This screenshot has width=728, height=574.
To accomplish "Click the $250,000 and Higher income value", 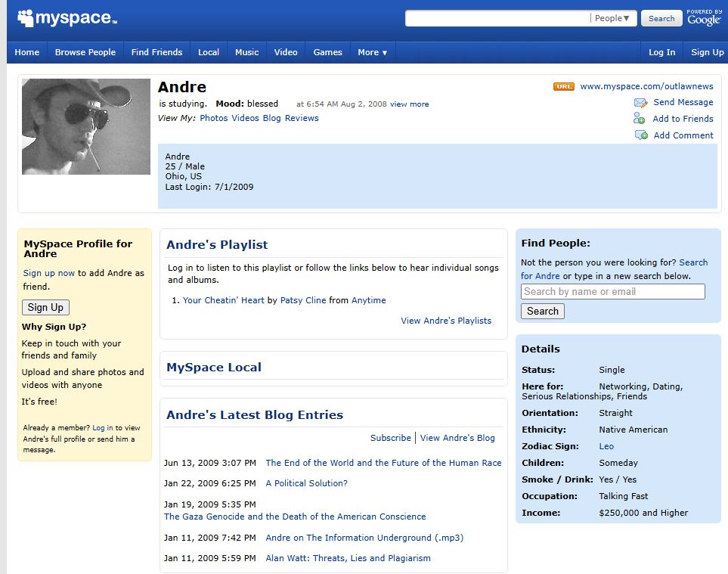I will pos(643,513).
